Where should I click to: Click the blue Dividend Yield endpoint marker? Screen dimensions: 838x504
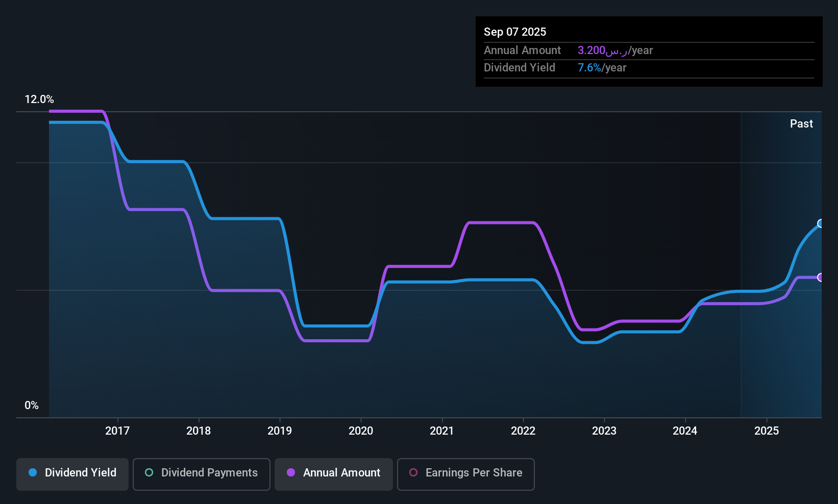pyautogui.click(x=821, y=223)
